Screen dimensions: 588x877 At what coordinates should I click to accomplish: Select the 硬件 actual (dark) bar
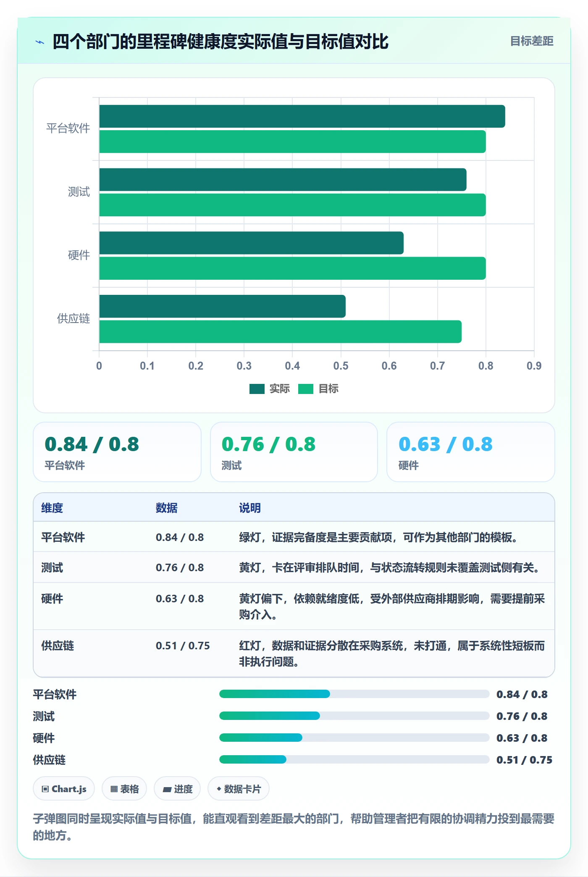click(x=251, y=243)
